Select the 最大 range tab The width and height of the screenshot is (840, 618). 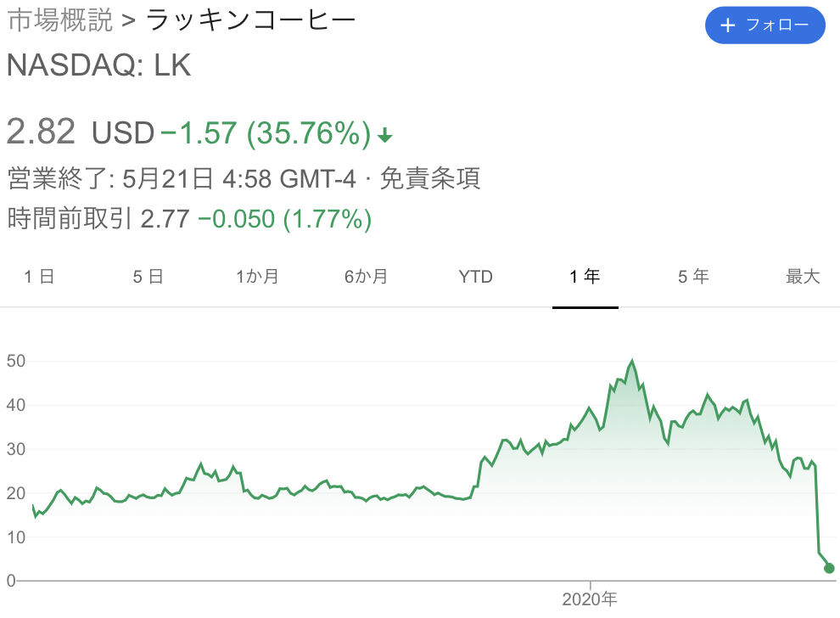tap(803, 277)
